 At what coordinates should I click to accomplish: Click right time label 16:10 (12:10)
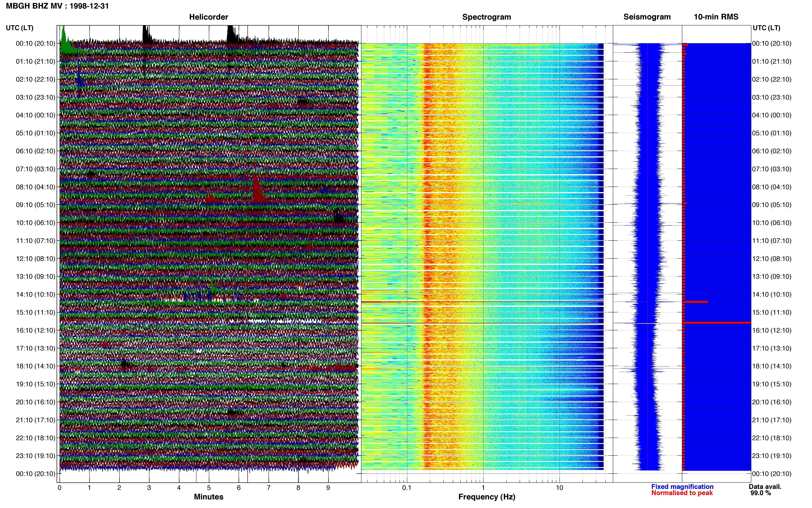coord(772,330)
